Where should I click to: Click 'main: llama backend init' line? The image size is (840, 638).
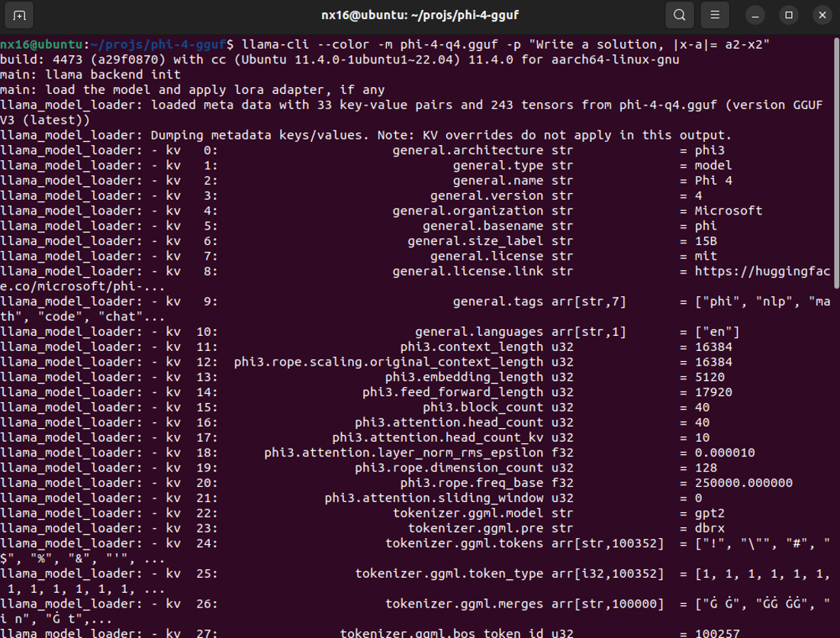(90, 75)
